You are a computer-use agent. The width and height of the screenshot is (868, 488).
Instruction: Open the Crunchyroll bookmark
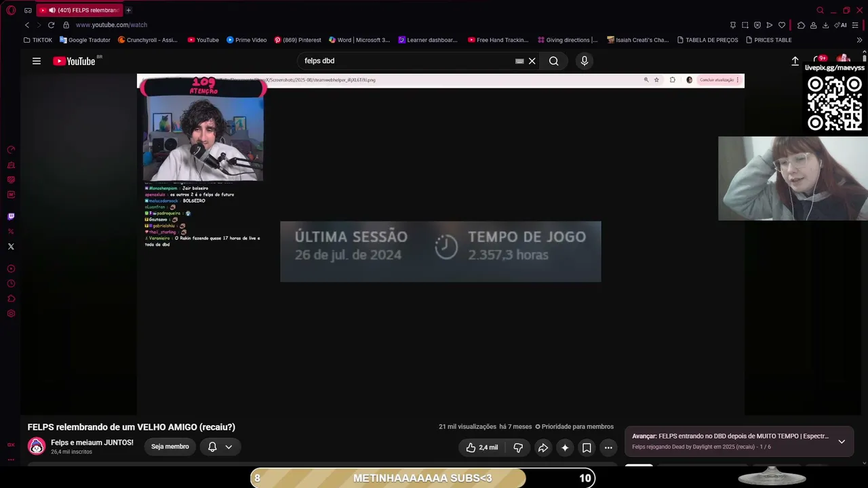click(x=148, y=40)
